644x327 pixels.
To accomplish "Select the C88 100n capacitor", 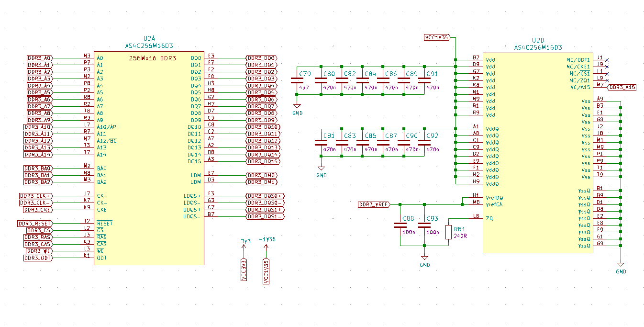I will coord(400,225).
